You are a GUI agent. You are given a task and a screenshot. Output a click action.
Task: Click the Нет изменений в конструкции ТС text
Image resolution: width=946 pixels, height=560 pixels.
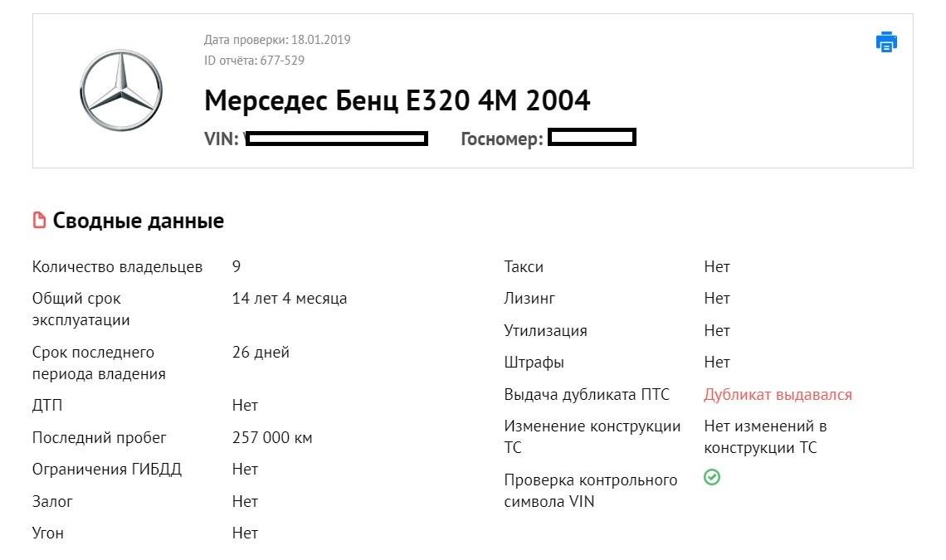[x=765, y=437]
